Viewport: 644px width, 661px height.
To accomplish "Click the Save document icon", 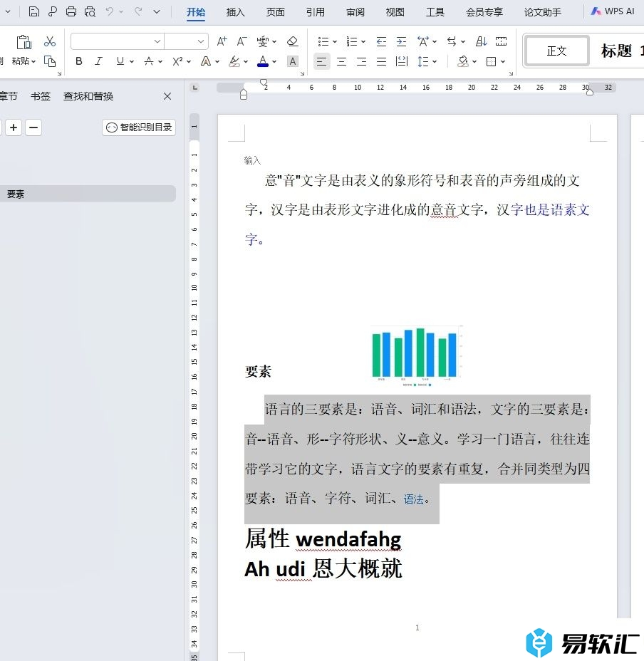I will click(33, 11).
